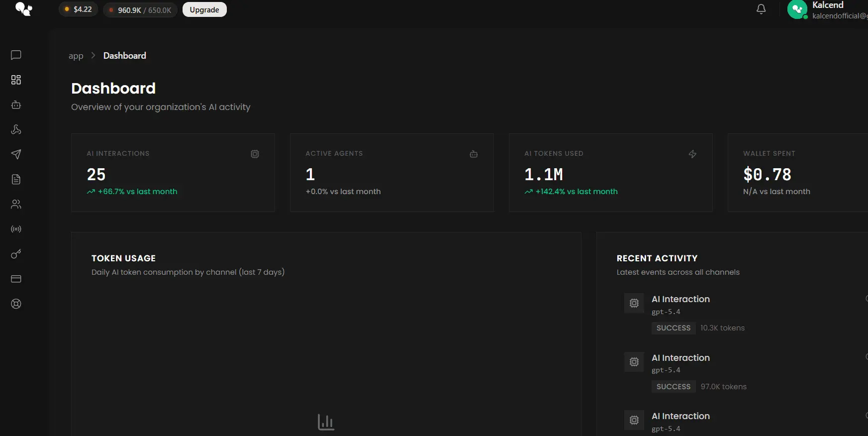Click the Active Agents value 1
868x436 pixels.
[x=310, y=174]
